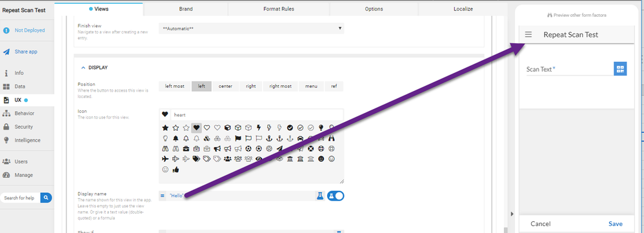Set position to ref
The height and width of the screenshot is (233, 644).
(334, 86)
